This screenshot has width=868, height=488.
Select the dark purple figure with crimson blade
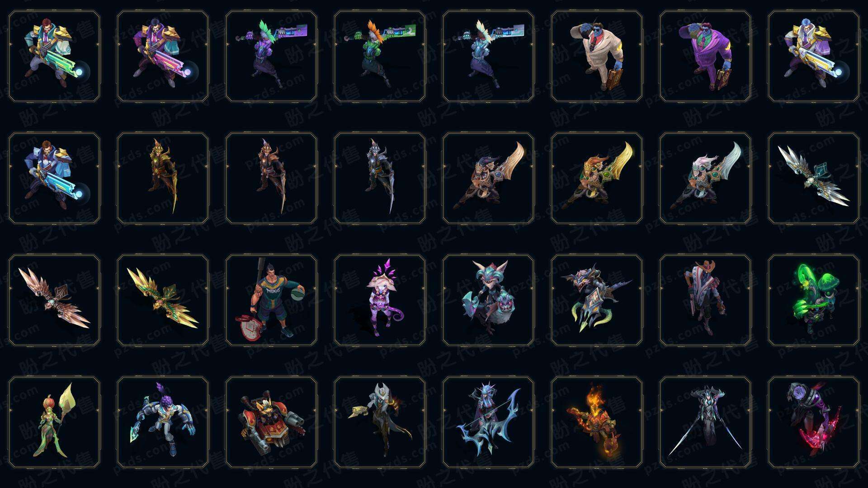pyautogui.click(x=814, y=422)
